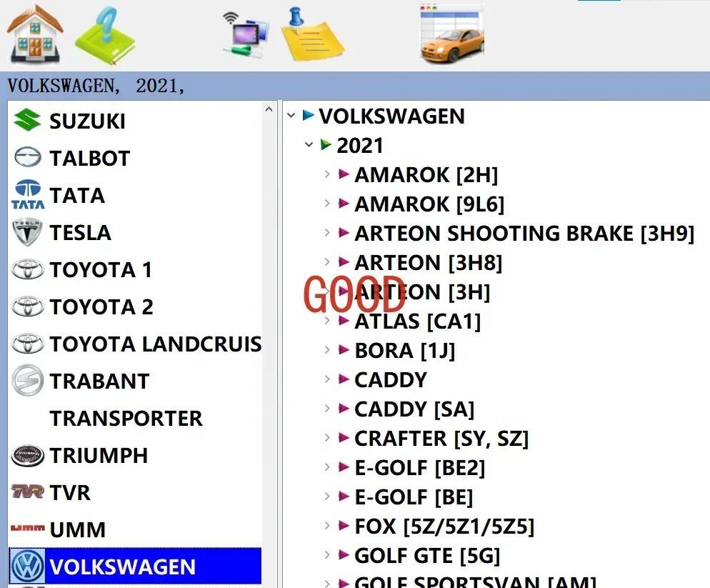Viewport: 710px width, 588px height.
Task: Expand the BORA [1J] node chevron
Action: [327, 350]
